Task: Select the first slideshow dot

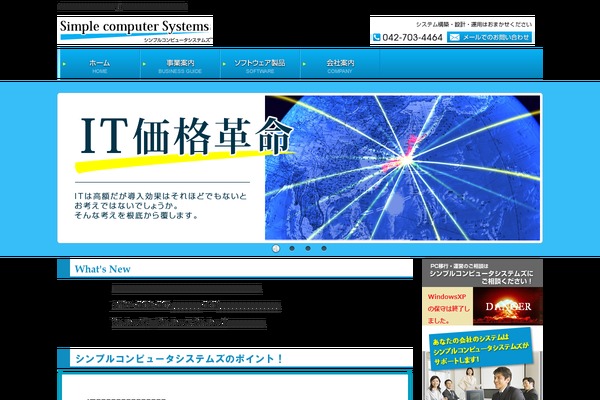Action: pyautogui.click(x=276, y=248)
